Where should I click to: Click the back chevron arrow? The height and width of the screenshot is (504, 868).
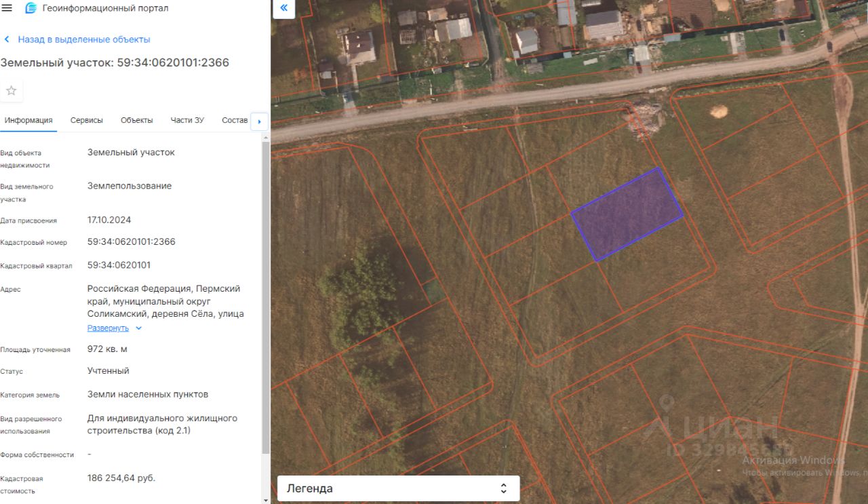[7, 40]
